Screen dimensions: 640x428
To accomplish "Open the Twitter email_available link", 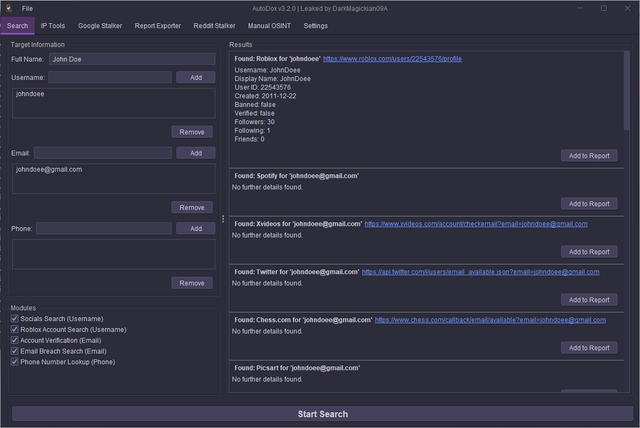I will [480, 272].
